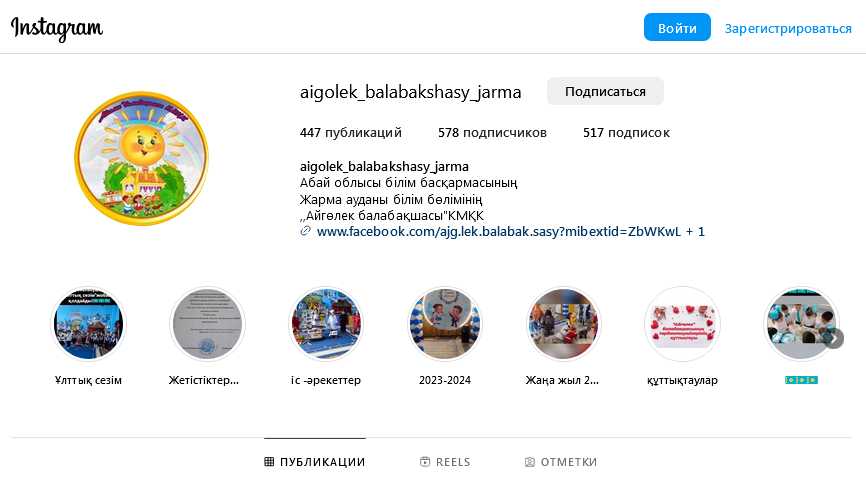
Task: Click the link chain icon in bio
Action: tap(305, 231)
